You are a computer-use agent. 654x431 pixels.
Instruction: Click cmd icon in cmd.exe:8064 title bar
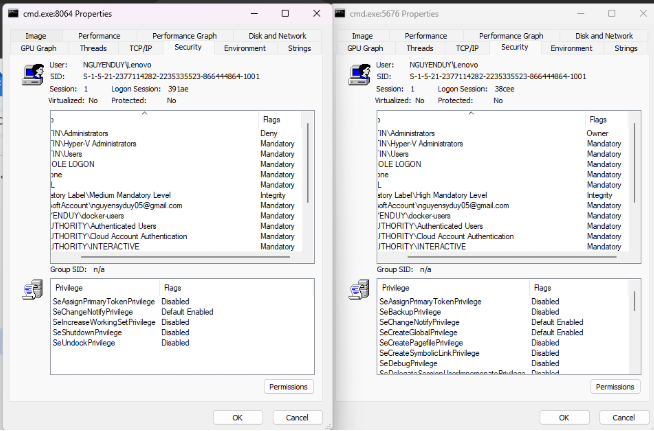point(13,13)
